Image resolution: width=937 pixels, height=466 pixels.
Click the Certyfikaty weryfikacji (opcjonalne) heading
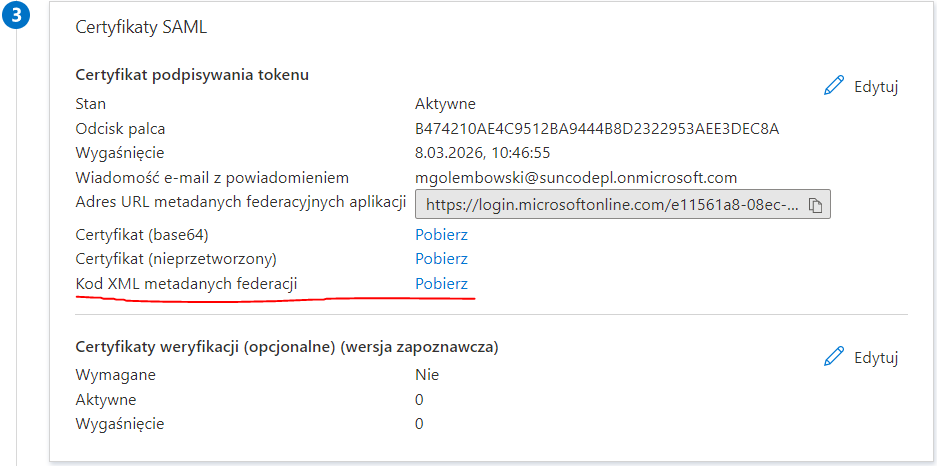287,347
